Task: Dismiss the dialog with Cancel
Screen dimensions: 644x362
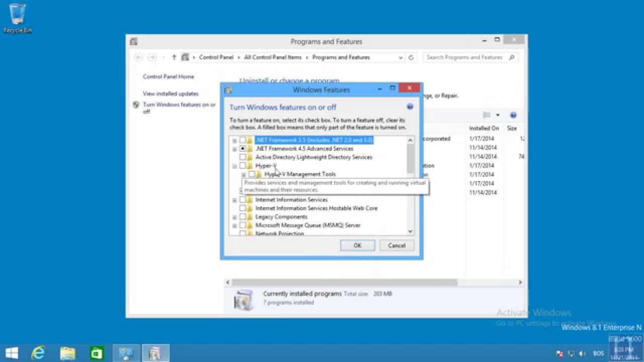Action: click(396, 245)
